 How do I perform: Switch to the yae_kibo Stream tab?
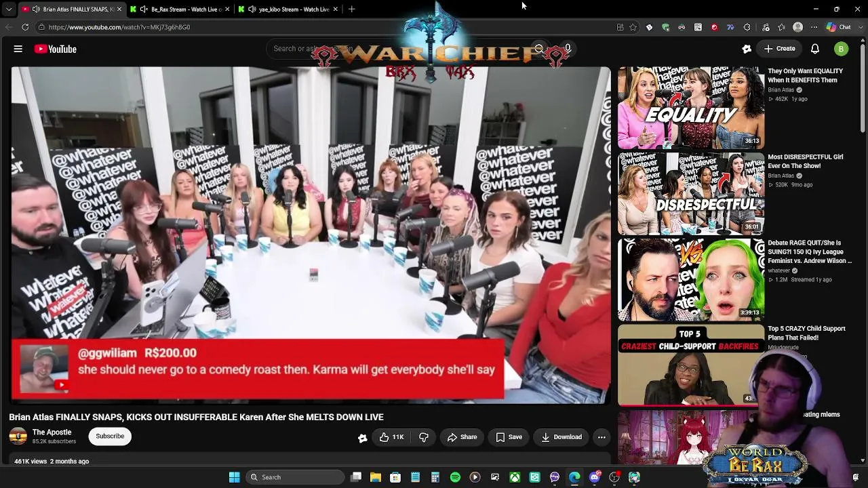click(287, 9)
